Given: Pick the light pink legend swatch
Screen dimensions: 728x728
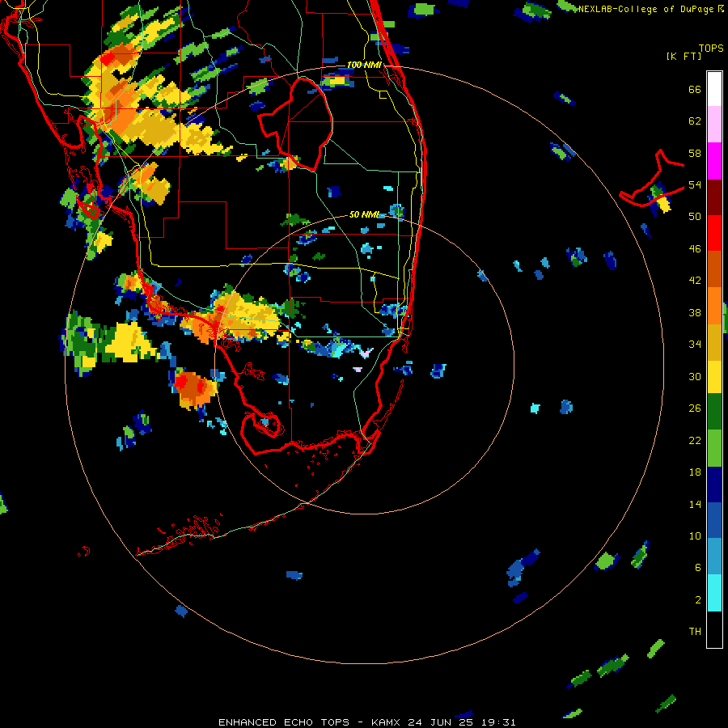Looking at the screenshot, I should click(x=714, y=124).
